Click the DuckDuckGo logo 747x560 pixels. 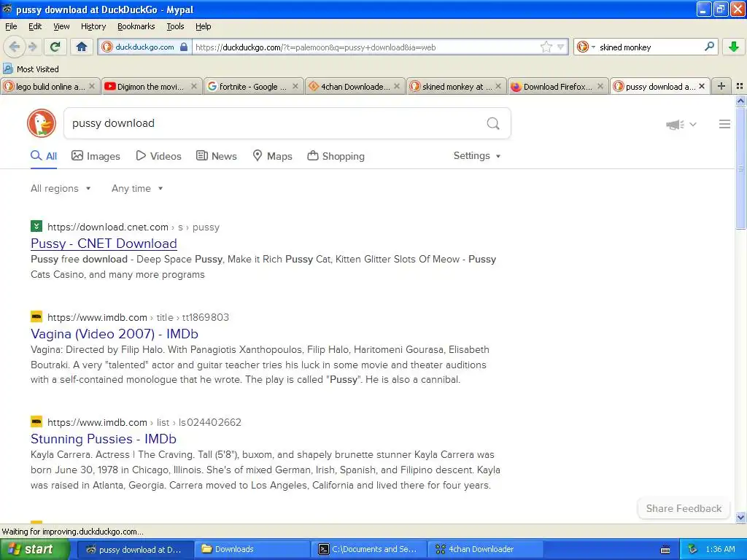click(42, 123)
